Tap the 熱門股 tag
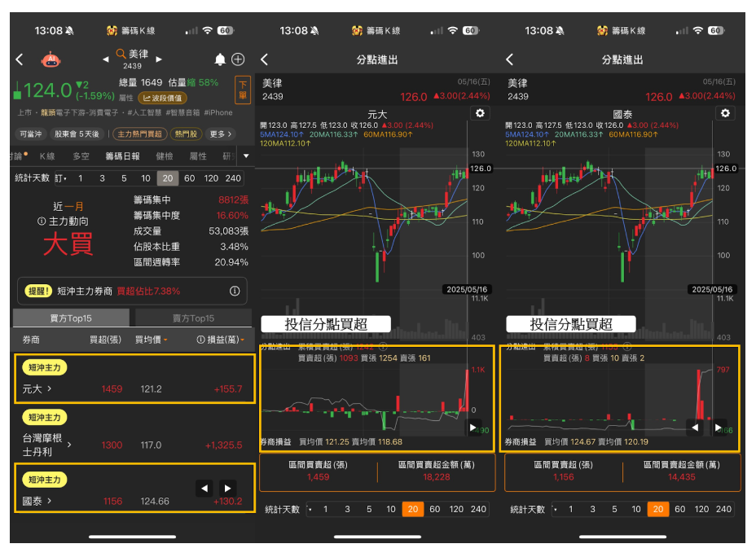The image size is (756, 557). coord(186,134)
